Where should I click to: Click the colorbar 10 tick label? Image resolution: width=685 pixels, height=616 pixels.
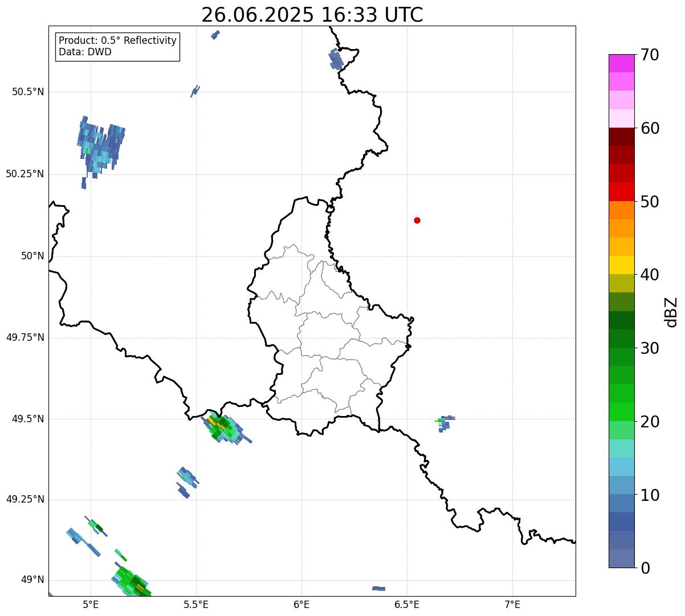click(x=650, y=495)
